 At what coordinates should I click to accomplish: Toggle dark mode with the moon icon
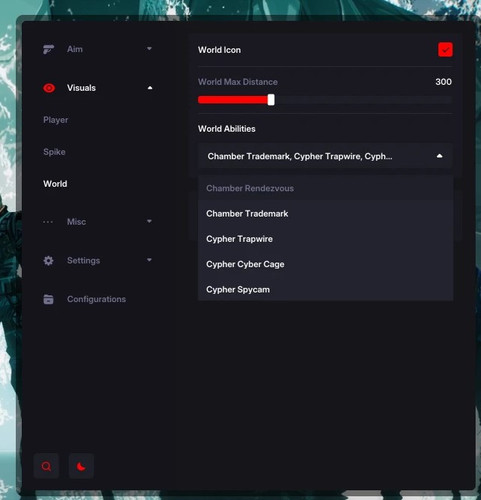[x=81, y=466]
